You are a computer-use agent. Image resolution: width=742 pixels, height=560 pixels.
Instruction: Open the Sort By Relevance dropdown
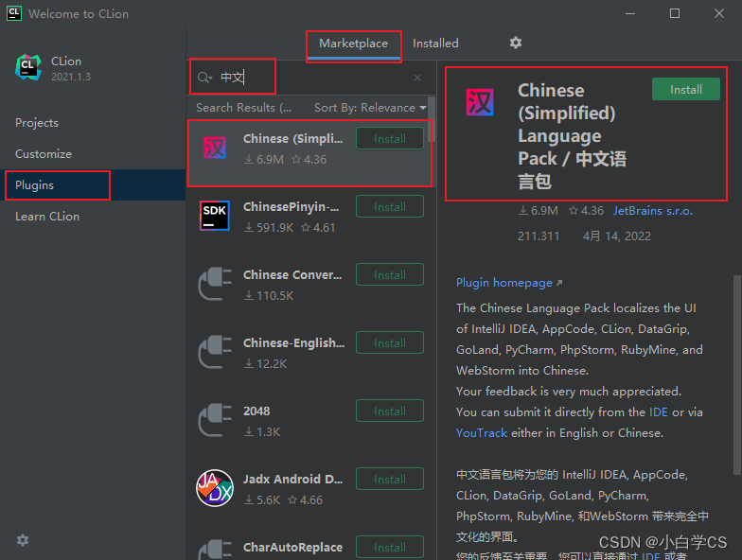tap(370, 108)
